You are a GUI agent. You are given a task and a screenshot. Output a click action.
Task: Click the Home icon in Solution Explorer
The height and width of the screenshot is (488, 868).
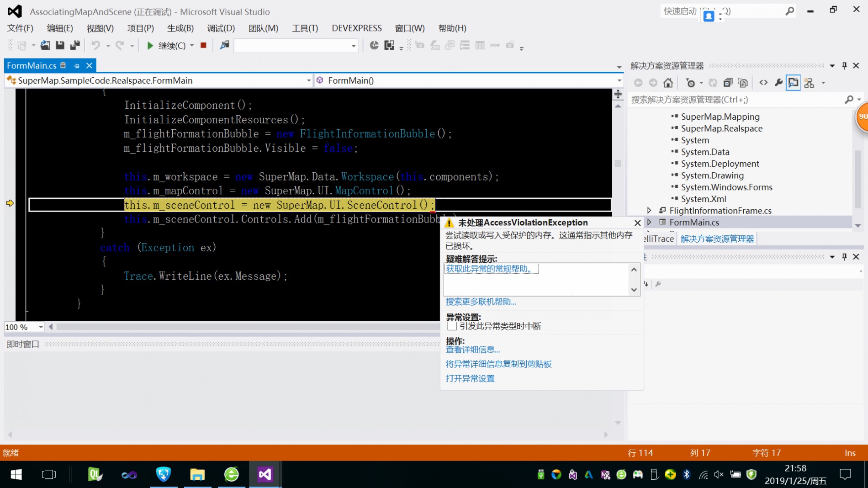click(668, 83)
